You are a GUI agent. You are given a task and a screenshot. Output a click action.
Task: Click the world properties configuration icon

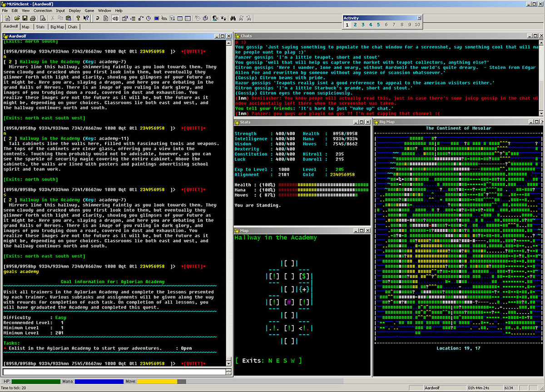tap(124, 18)
